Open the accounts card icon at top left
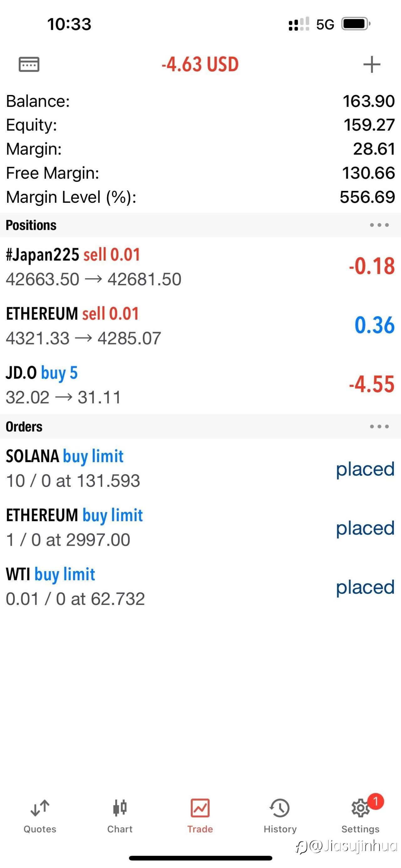Image resolution: width=401 pixels, height=868 pixels. (29, 64)
